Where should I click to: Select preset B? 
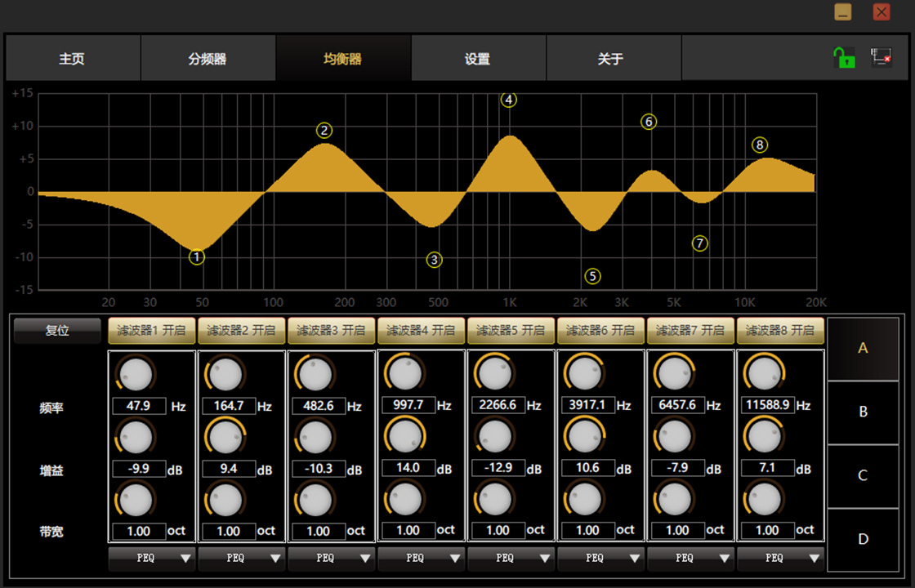863,412
